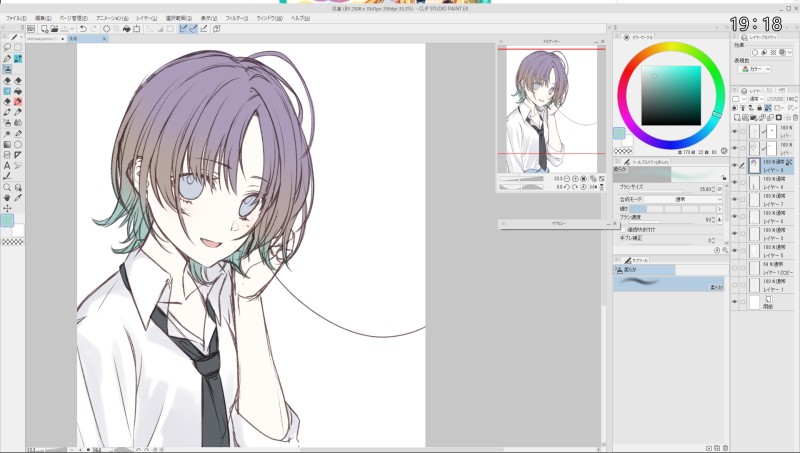The width and height of the screenshot is (800, 453).
Task: Select the Zoom magnifier tool
Action: click(x=7, y=187)
